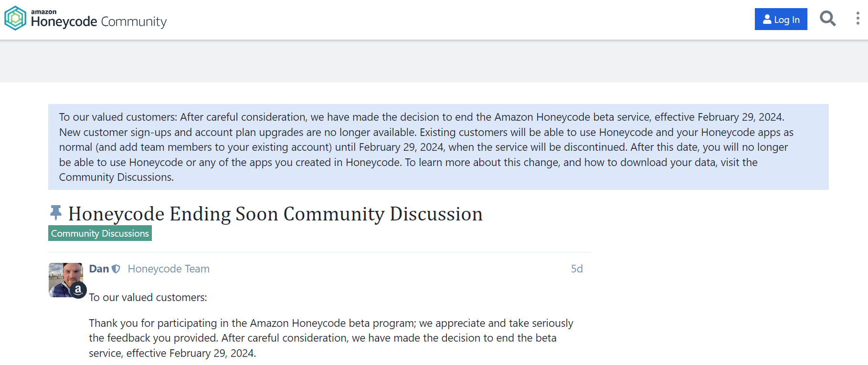Click the Honeycode Community header text
The width and height of the screenshot is (868, 365).
tap(98, 21)
